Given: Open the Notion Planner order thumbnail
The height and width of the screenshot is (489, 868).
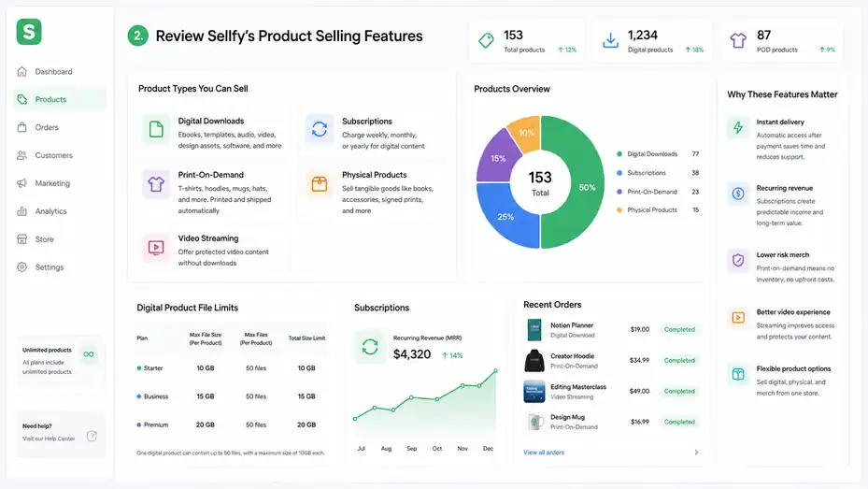Looking at the screenshot, I should 534,329.
